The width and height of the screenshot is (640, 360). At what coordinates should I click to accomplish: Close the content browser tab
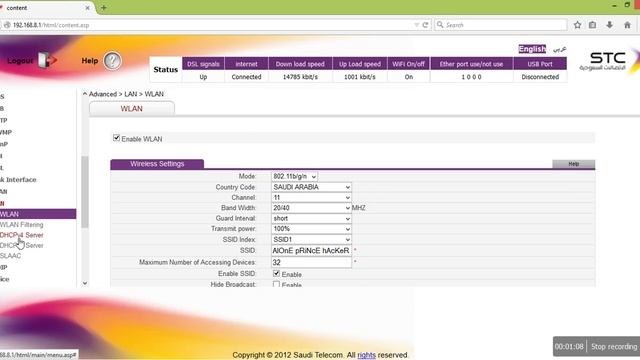87,8
